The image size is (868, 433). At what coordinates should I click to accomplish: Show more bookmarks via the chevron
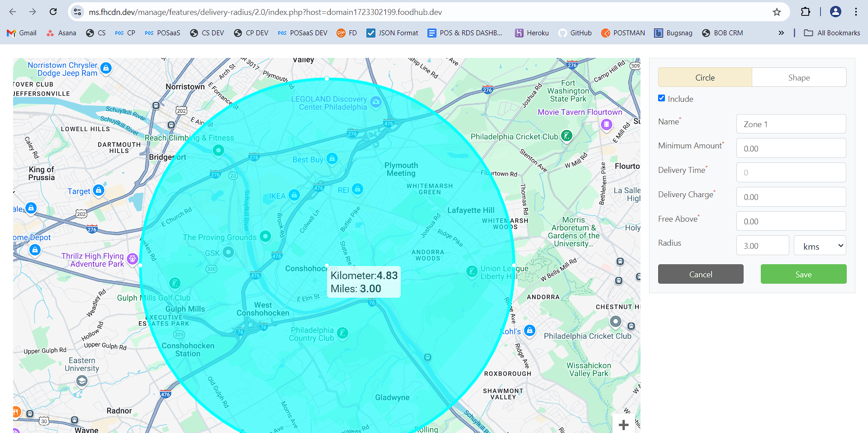pyautogui.click(x=781, y=33)
